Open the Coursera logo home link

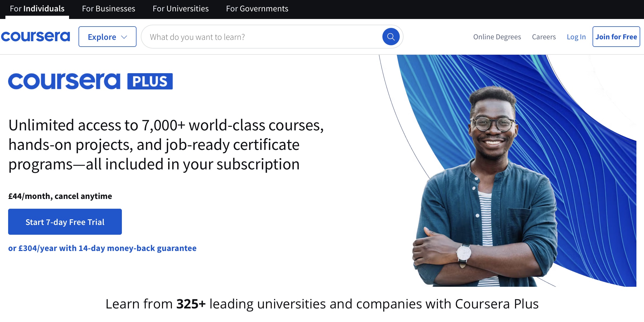point(35,37)
